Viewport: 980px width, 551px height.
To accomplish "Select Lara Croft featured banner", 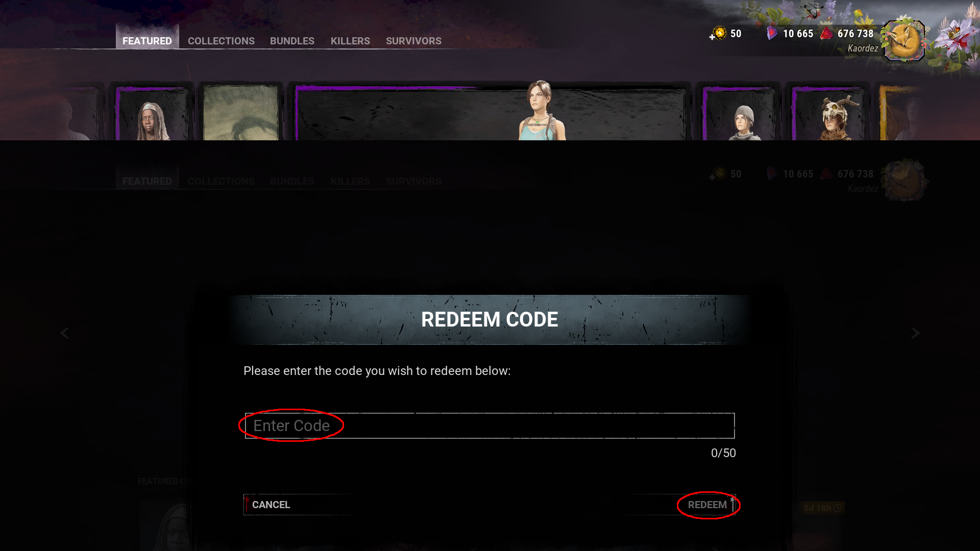I will pos(491,112).
